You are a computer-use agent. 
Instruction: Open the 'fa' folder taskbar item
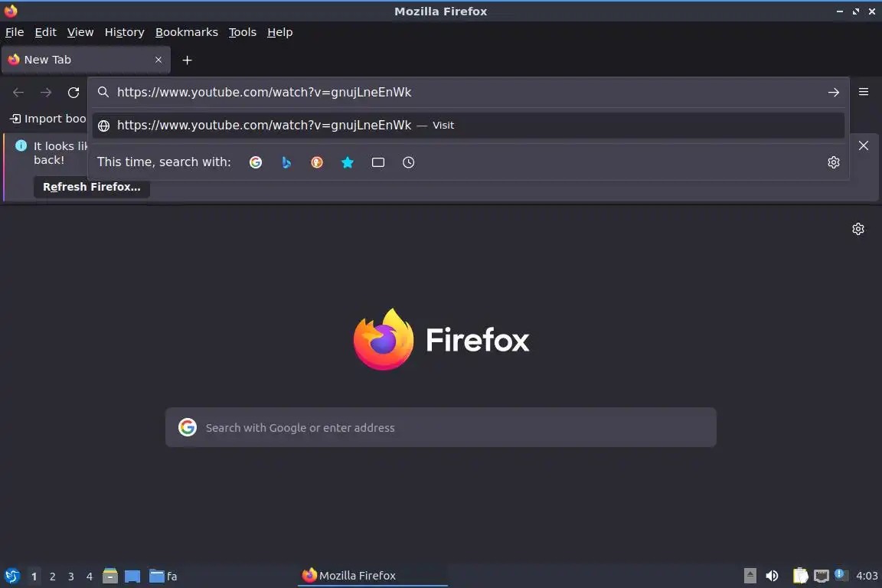(x=163, y=577)
